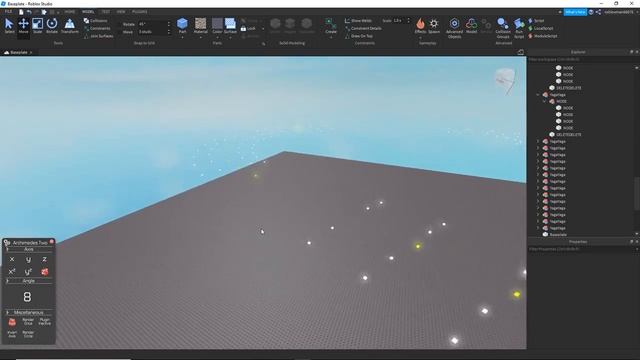Toggle the red Z squared axis button
The width and height of the screenshot is (640, 360).
(x=44, y=271)
